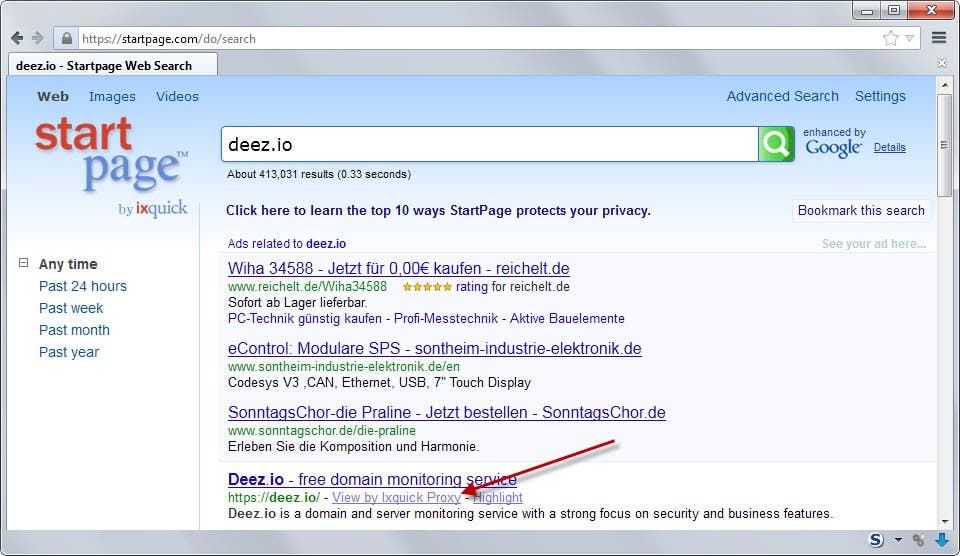Filter results by Past month
Screen dimensions: 960x556
pyautogui.click(x=74, y=330)
